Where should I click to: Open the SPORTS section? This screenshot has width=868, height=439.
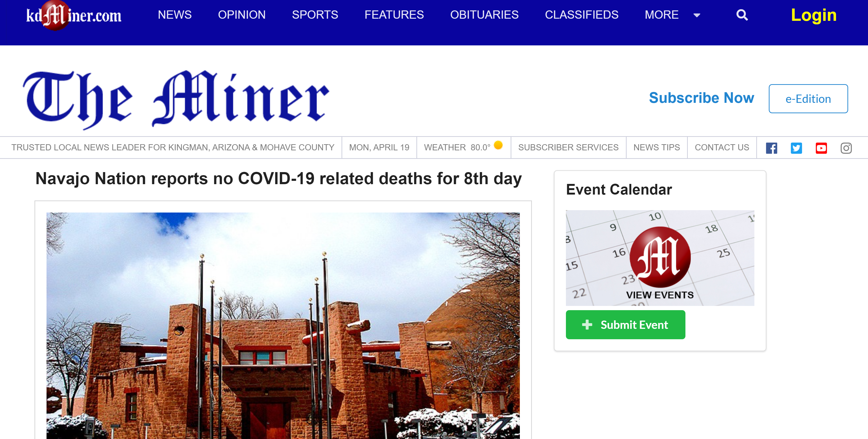click(x=315, y=15)
